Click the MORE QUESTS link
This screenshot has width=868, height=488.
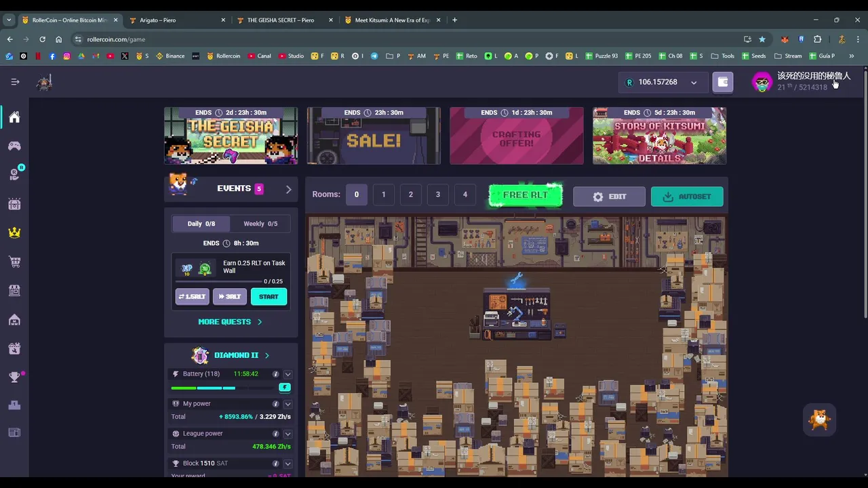pyautogui.click(x=230, y=322)
